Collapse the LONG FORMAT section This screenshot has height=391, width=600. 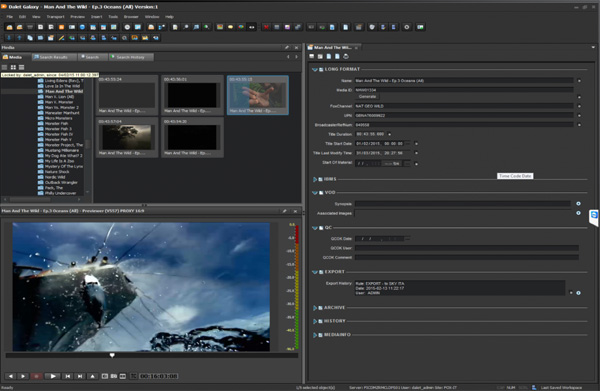[x=315, y=70]
